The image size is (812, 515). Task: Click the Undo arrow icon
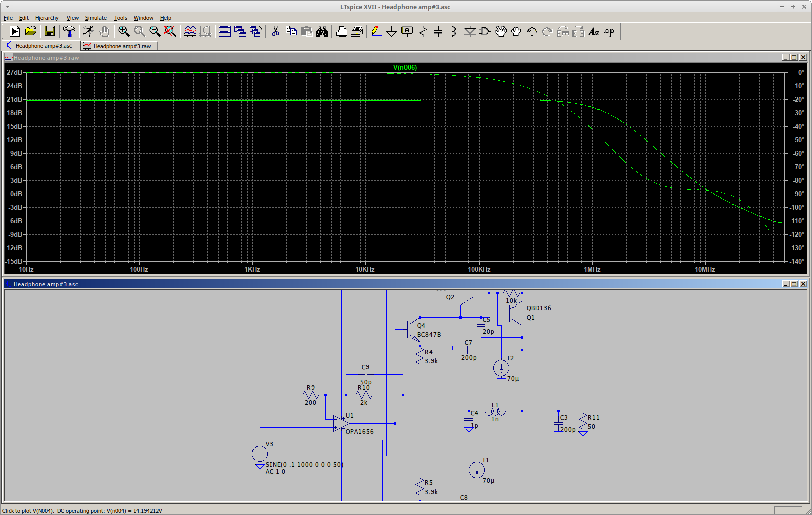click(x=531, y=31)
